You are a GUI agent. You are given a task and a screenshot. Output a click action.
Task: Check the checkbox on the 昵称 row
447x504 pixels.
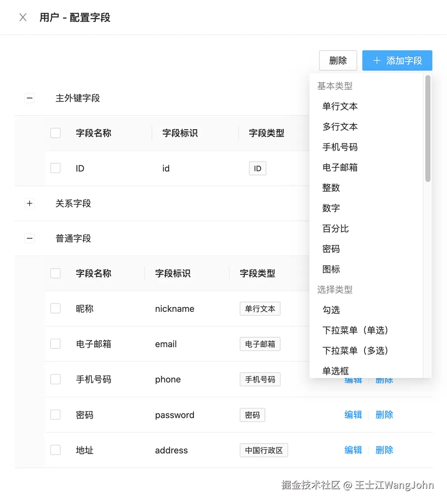click(55, 308)
